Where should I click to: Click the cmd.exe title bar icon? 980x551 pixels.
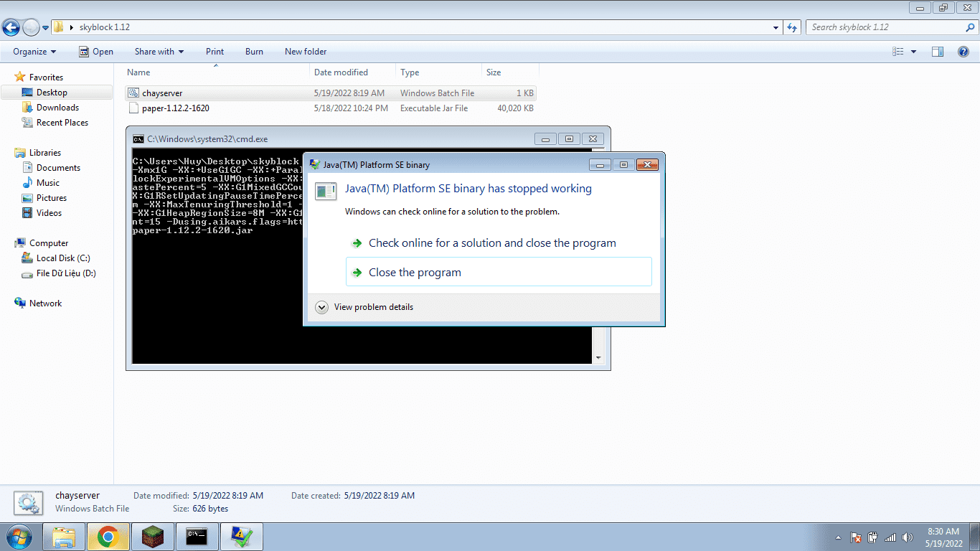138,139
